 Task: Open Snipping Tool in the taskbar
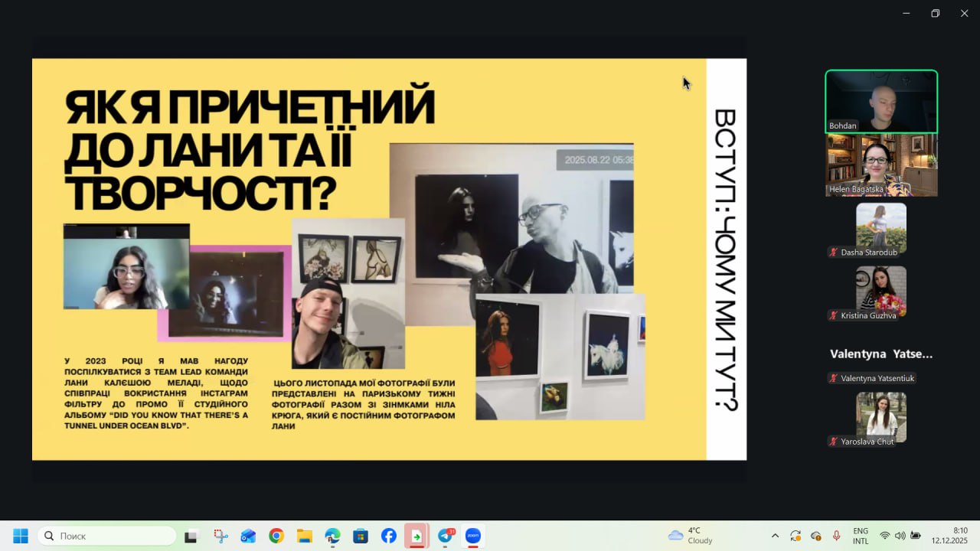coord(220,536)
